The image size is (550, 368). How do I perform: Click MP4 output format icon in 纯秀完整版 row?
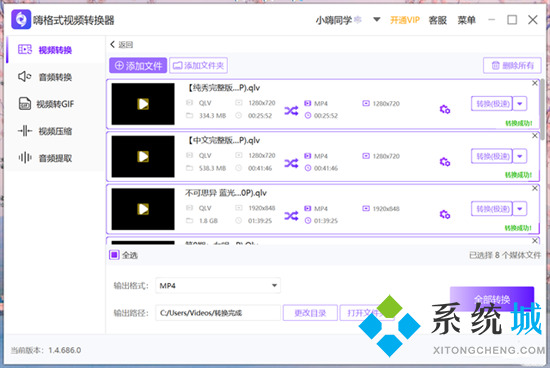point(308,103)
